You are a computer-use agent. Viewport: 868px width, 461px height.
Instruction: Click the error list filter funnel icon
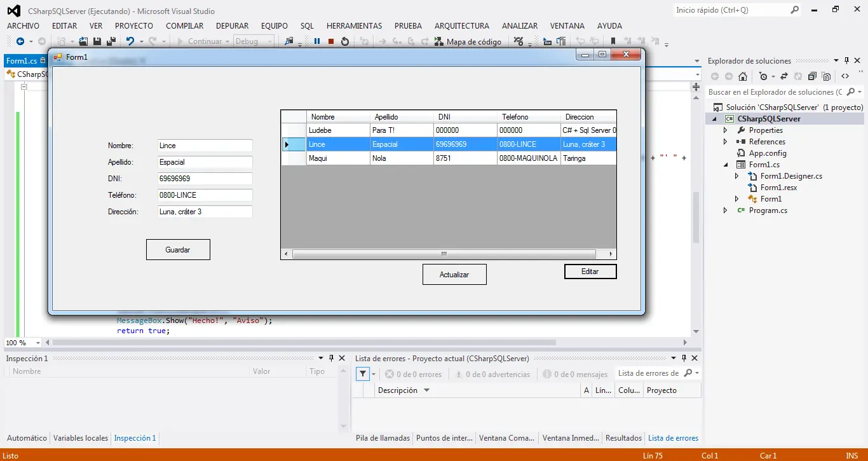point(362,374)
